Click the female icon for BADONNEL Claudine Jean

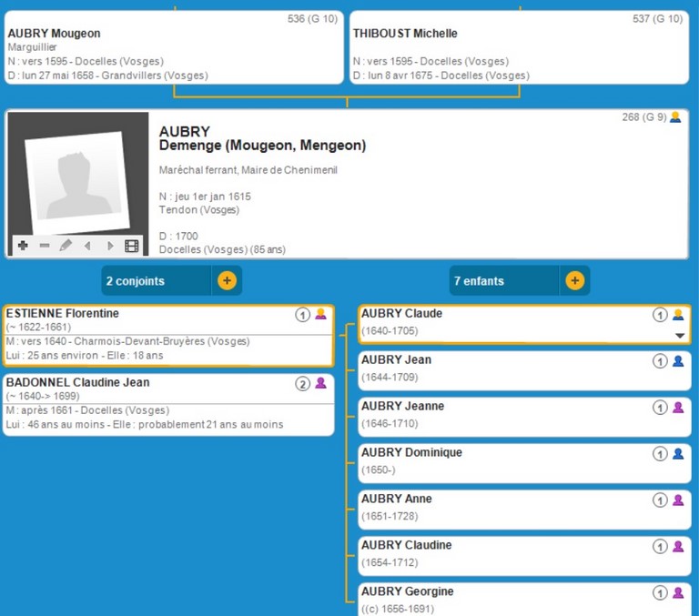pos(320,384)
